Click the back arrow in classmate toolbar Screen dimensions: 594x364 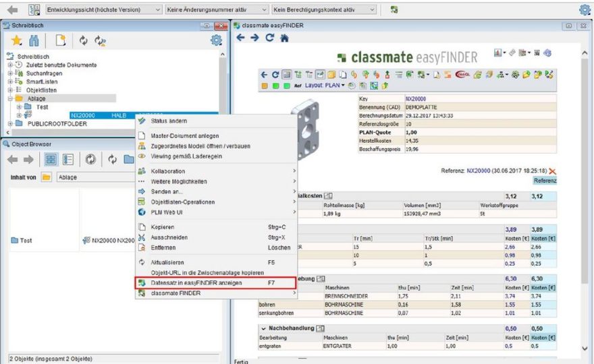pos(264,75)
